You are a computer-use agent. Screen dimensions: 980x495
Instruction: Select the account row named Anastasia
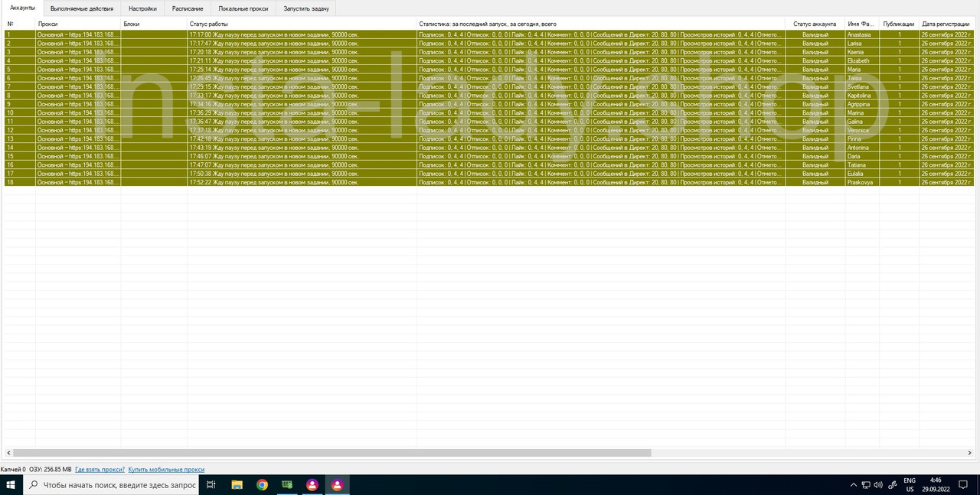point(489,34)
